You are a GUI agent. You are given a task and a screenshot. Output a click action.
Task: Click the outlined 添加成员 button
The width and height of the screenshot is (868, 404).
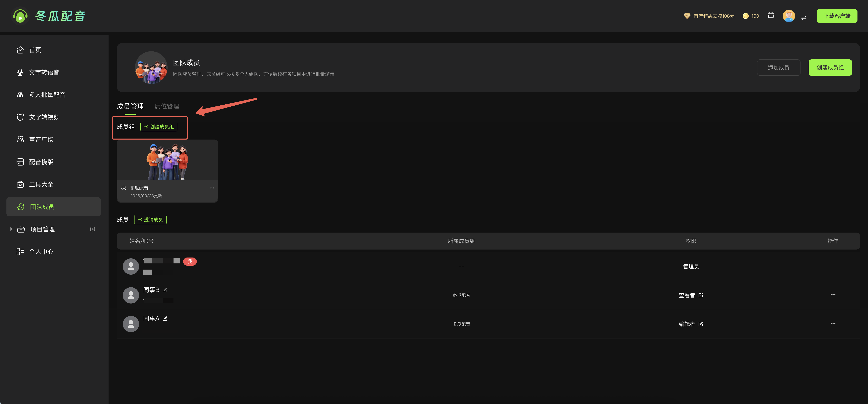(x=778, y=68)
